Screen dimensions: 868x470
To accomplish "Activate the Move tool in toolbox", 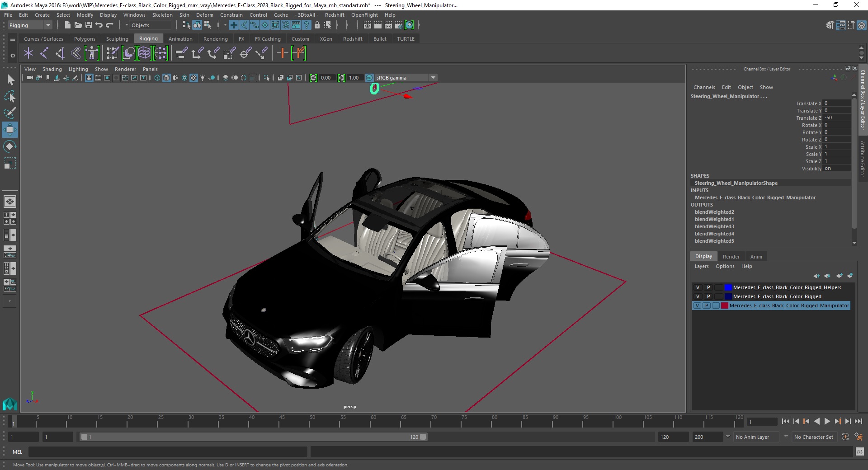I will tap(10, 130).
